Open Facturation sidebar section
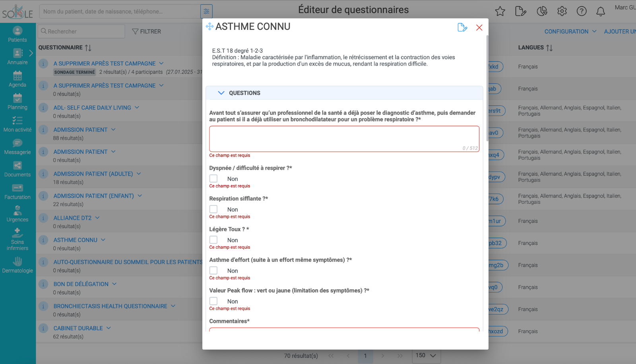 17,192
